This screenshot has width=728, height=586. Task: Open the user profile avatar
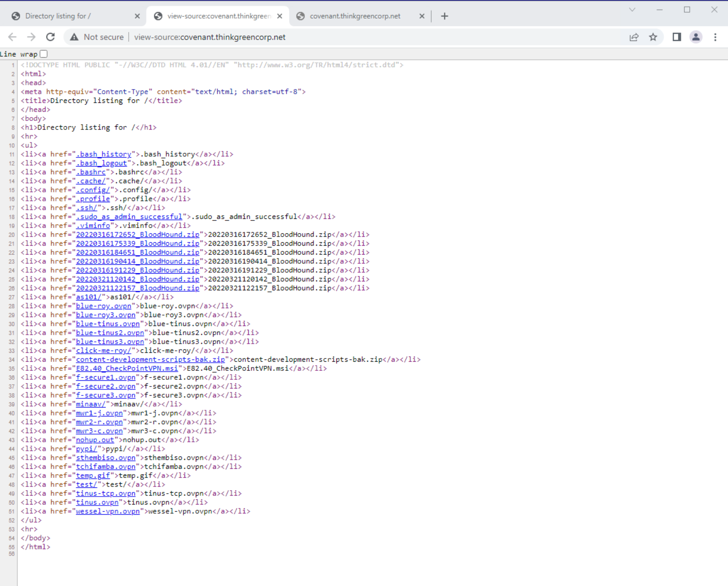696,37
